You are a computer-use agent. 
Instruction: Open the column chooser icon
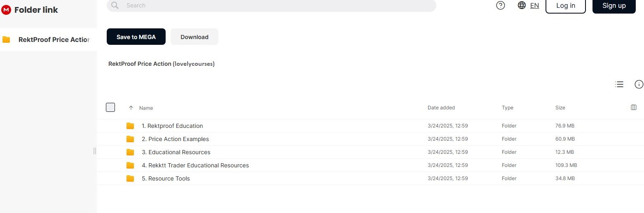[634, 107]
